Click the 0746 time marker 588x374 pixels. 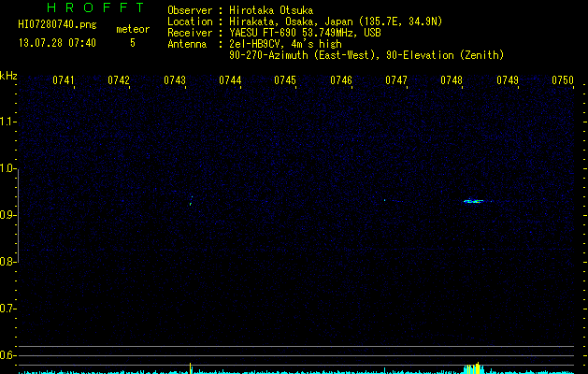(341, 80)
